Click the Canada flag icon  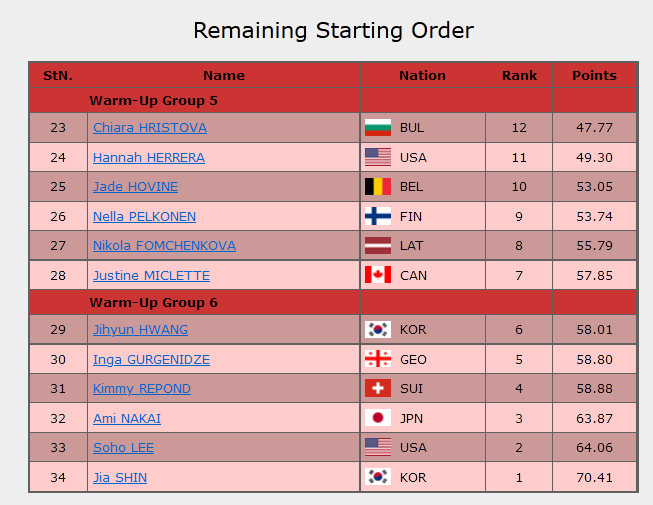pyautogui.click(x=377, y=275)
